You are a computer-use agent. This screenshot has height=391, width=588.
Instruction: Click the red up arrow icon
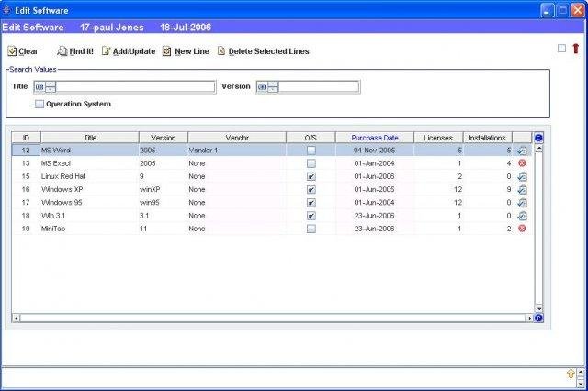coord(576,49)
